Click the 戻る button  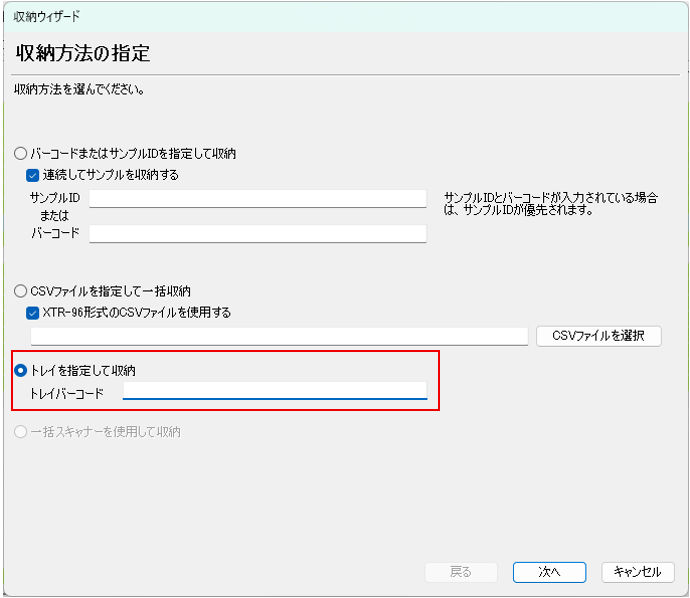coord(461,572)
